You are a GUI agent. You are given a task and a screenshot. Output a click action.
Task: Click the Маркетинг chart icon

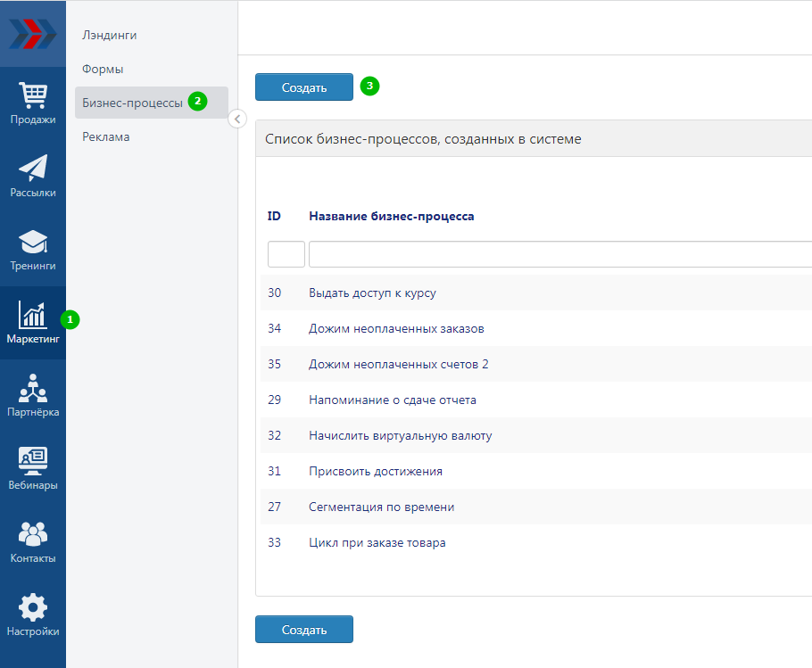pos(33,314)
